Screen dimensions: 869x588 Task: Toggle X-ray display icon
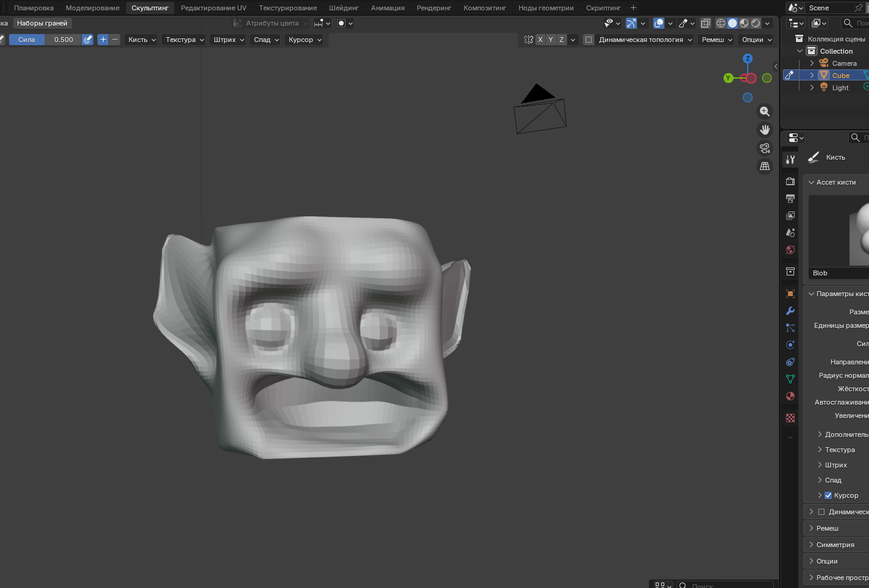705,23
